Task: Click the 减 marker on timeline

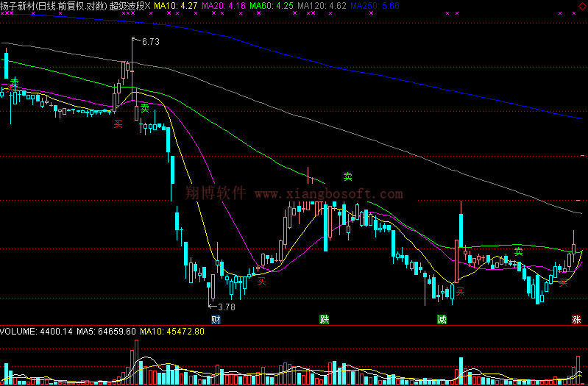Action: (442, 320)
